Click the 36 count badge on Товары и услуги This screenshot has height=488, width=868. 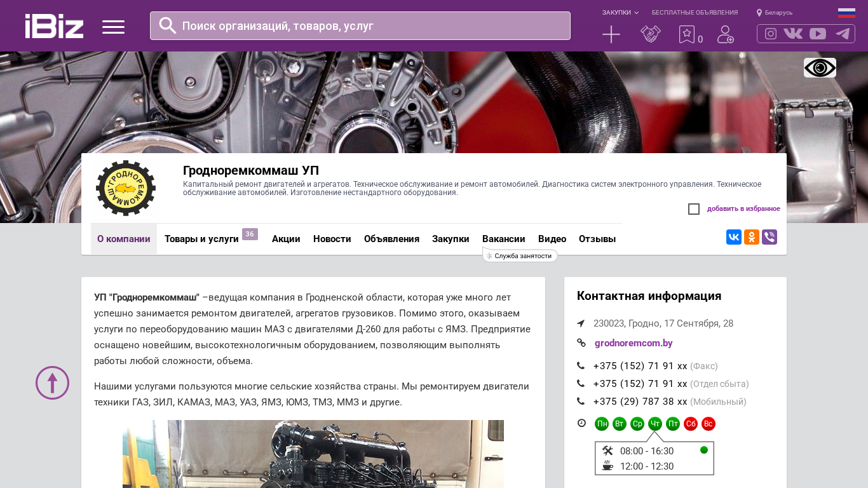250,234
